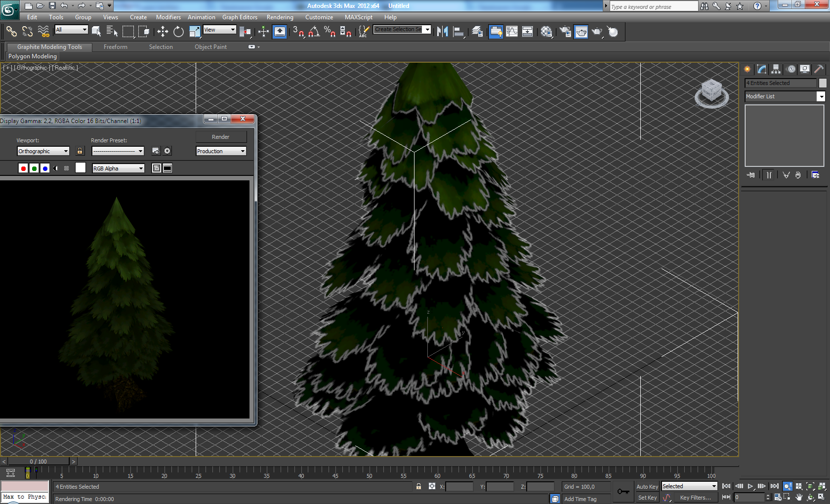Switch to the Freeform ribbon tab
The height and width of the screenshot is (504, 830).
[116, 47]
